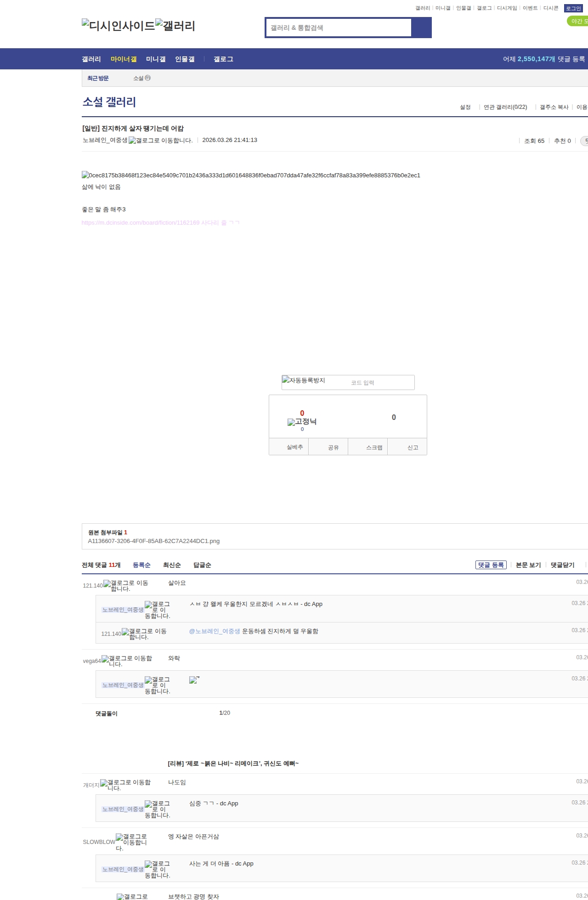Open the 디시게임 top link
588x900 pixels.
coord(507,8)
